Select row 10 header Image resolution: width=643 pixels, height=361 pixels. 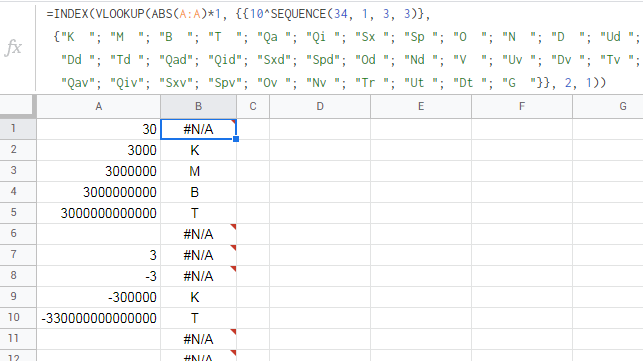pyautogui.click(x=14, y=318)
